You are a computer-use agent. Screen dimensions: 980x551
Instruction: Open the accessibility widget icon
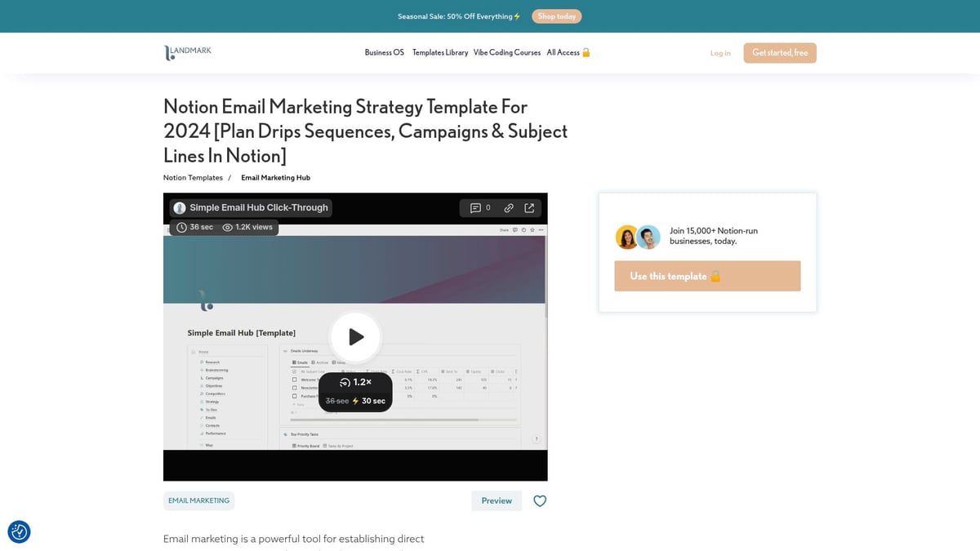19,531
